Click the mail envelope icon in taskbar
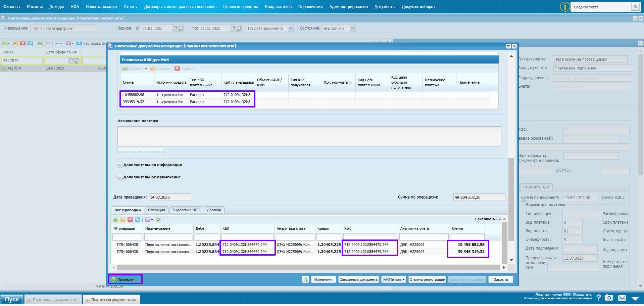This screenshot has height=306, width=644. [622, 298]
